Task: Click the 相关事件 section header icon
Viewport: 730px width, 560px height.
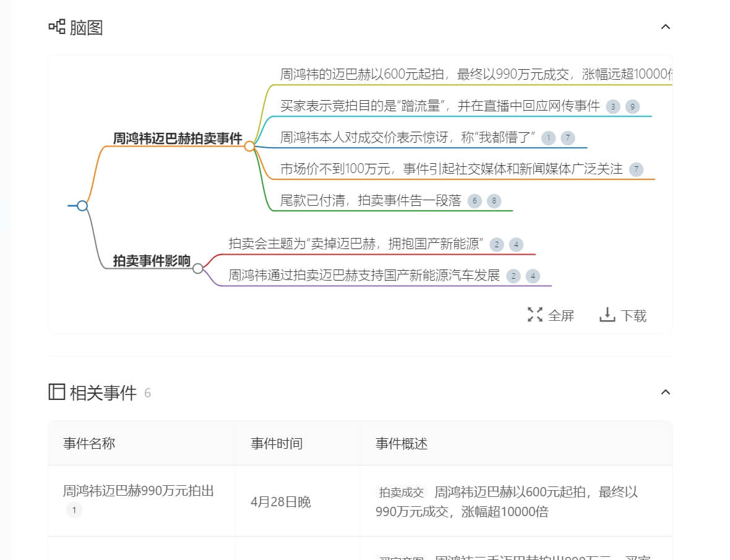Action: point(57,392)
